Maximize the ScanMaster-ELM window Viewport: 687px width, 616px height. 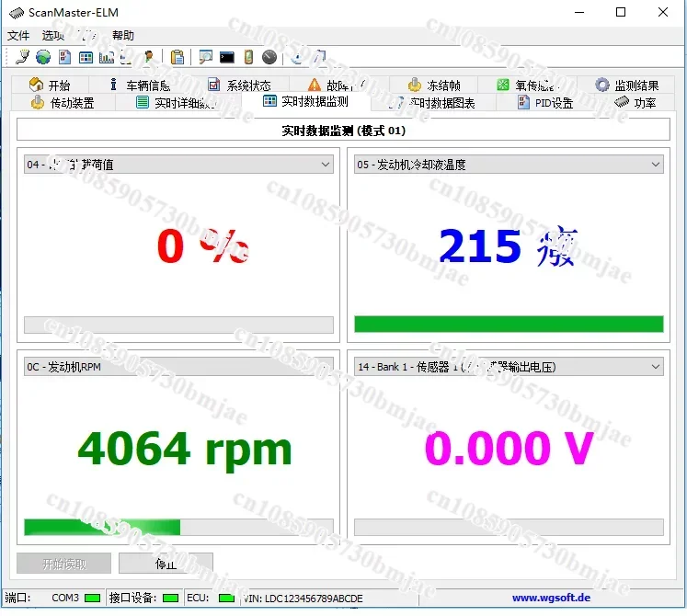coord(621,12)
